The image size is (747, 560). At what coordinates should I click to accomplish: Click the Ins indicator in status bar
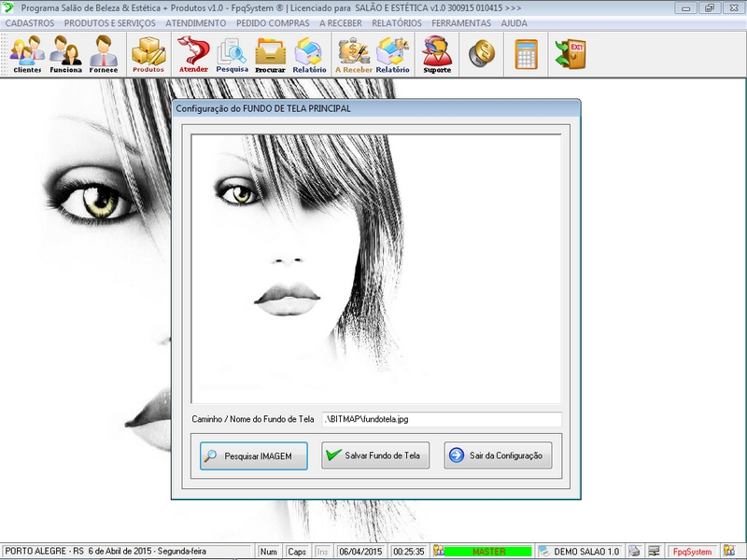[x=322, y=552]
